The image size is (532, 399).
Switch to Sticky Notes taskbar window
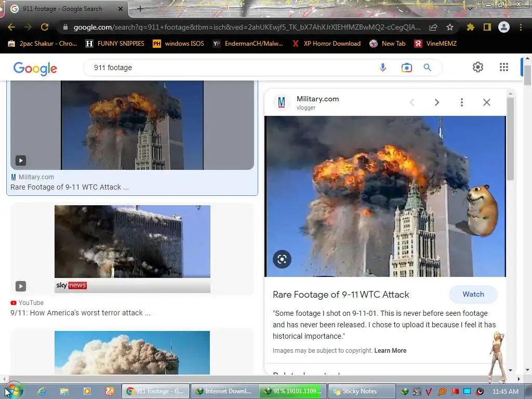pyautogui.click(x=362, y=391)
